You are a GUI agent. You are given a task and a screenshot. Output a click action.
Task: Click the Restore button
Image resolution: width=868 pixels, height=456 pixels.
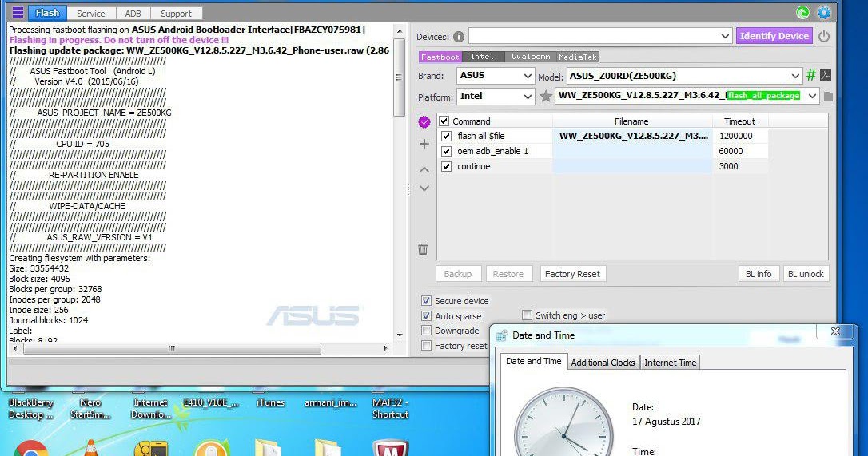coord(508,274)
